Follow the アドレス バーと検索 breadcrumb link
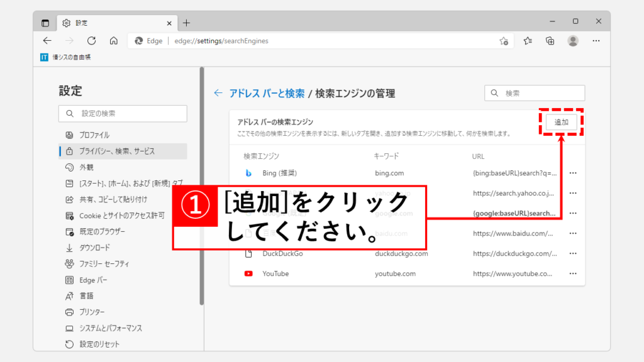 click(267, 93)
